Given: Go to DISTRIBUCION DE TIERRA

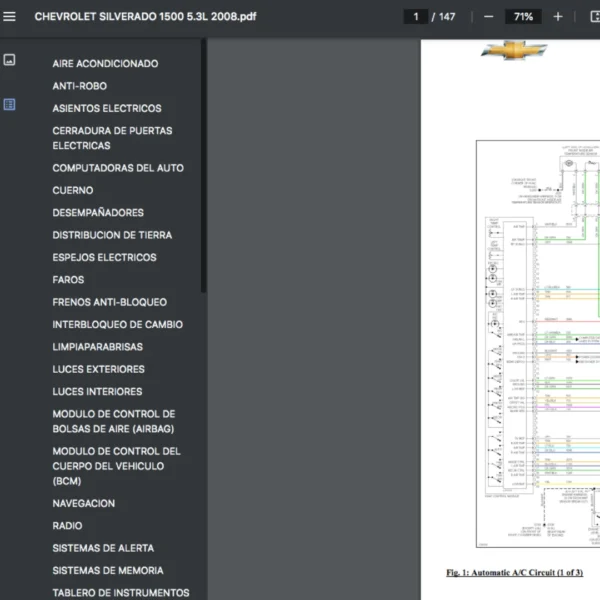Looking at the screenshot, I should [112, 235].
